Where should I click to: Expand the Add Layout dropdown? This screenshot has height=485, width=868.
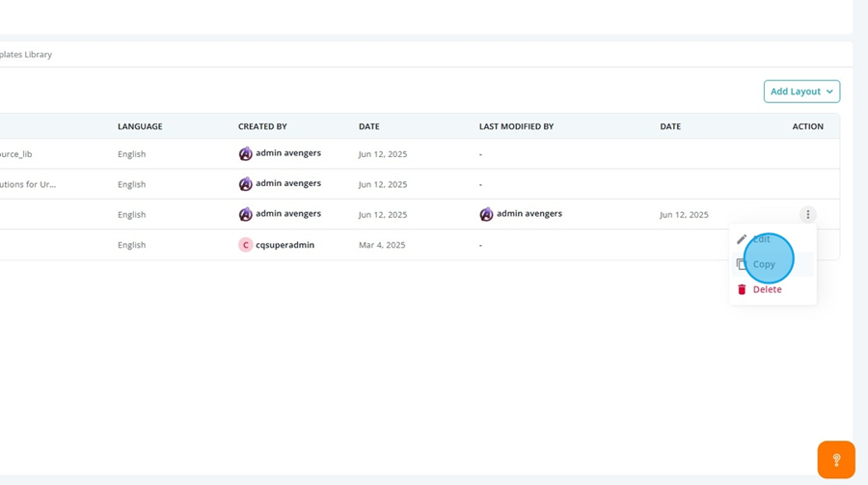click(x=801, y=92)
